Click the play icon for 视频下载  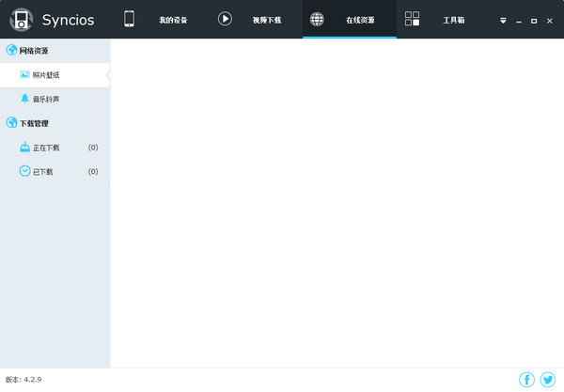[225, 19]
